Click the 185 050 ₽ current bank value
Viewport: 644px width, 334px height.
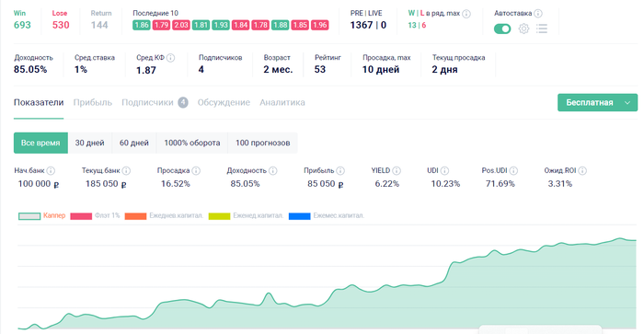[106, 184]
